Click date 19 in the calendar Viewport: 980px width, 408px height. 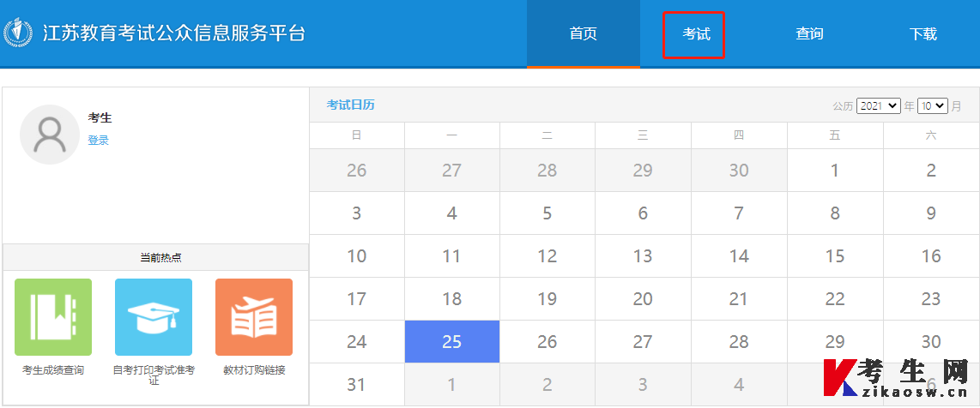(x=547, y=299)
